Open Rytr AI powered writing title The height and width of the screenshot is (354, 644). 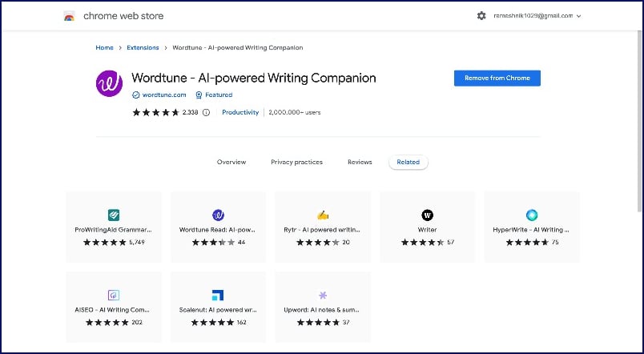(x=322, y=230)
